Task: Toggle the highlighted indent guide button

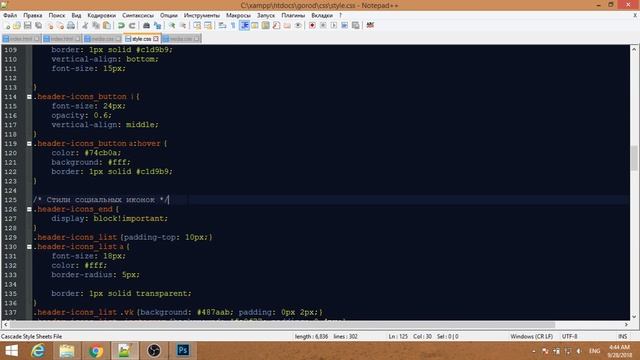Action: (244, 25)
